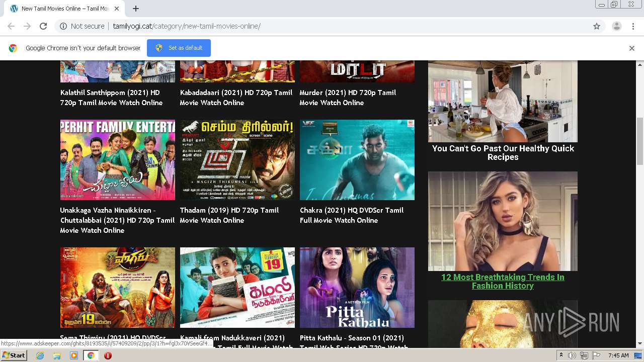Viewport: 644px width, 362px height.
Task: Select the New Tamil Movies Online tab
Action: click(x=64, y=9)
